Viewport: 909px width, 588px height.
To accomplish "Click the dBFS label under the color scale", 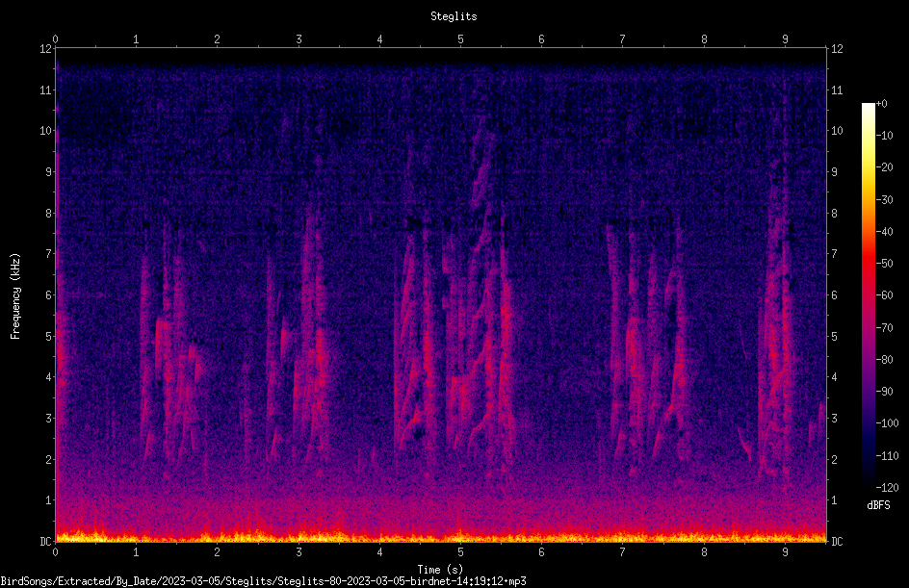I will (878, 505).
